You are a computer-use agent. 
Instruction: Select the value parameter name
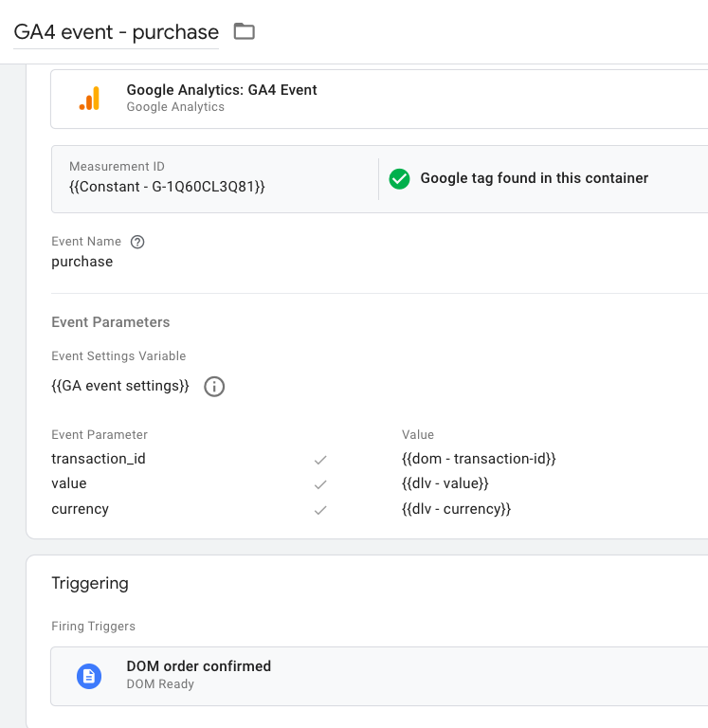coord(68,483)
